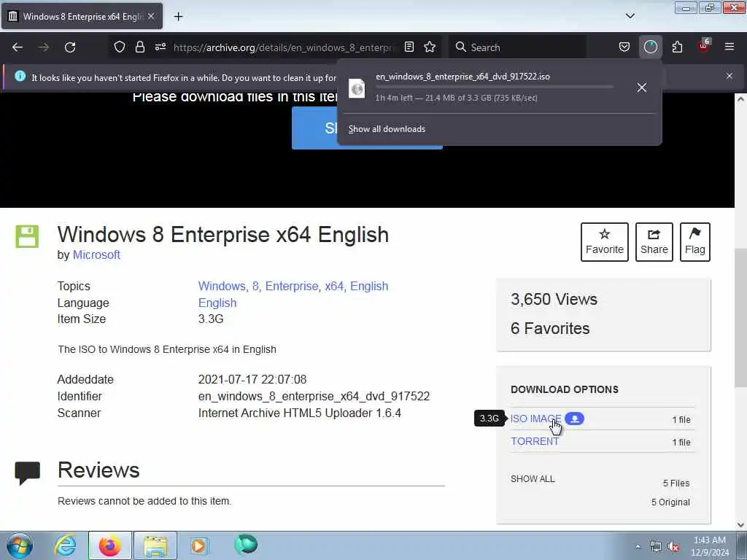Click the scroll up arrow of the page scrollbar

point(740,99)
